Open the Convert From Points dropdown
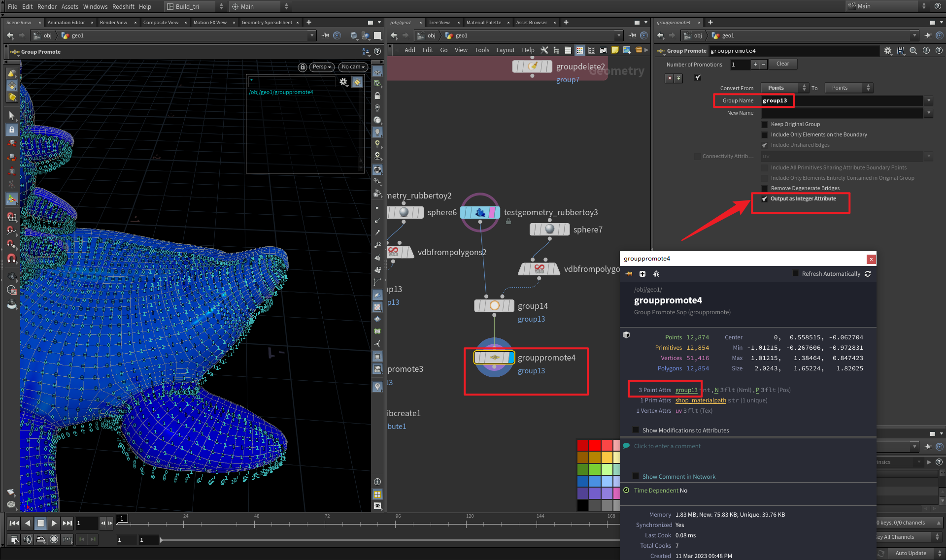The height and width of the screenshot is (560, 946). [x=784, y=87]
